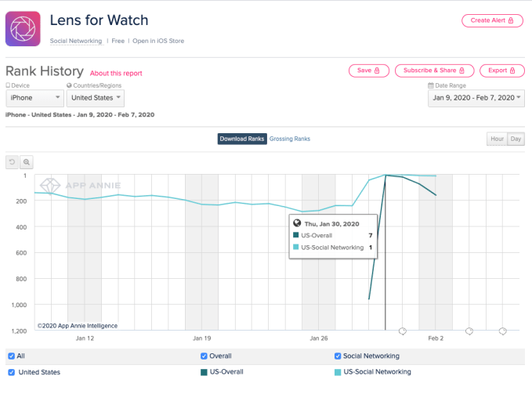Uncheck the All checkbox

(x=11, y=356)
